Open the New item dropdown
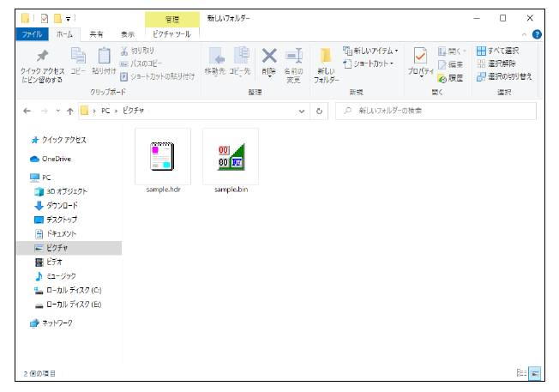Image resolution: width=559 pixels, height=392 pixels. pyautogui.click(x=370, y=51)
